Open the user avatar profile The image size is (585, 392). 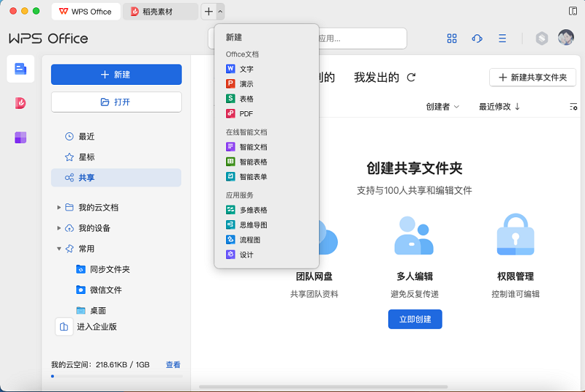[x=566, y=37]
